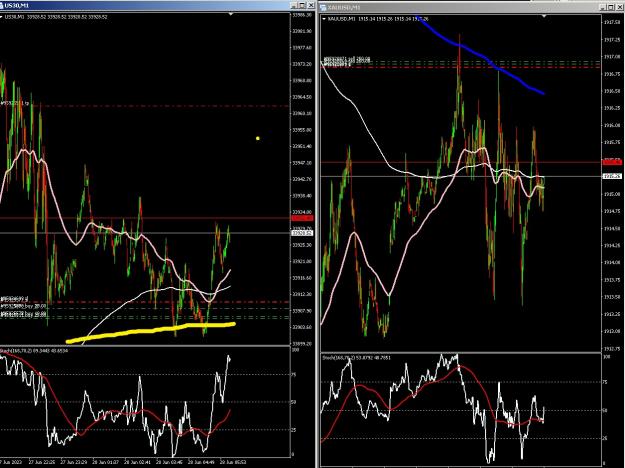
Task: Click the yellow dot object on US30 chart
Action: point(258,138)
